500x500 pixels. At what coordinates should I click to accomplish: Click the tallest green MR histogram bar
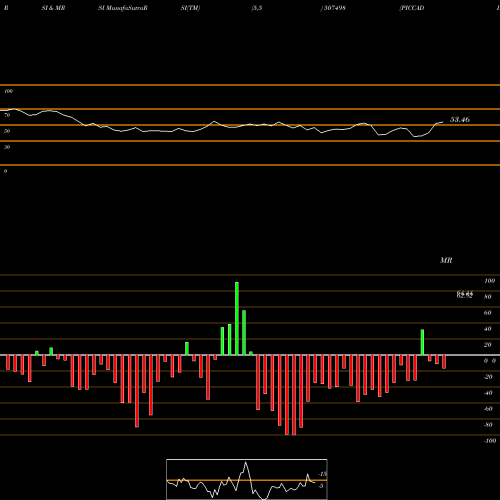pyautogui.click(x=237, y=318)
